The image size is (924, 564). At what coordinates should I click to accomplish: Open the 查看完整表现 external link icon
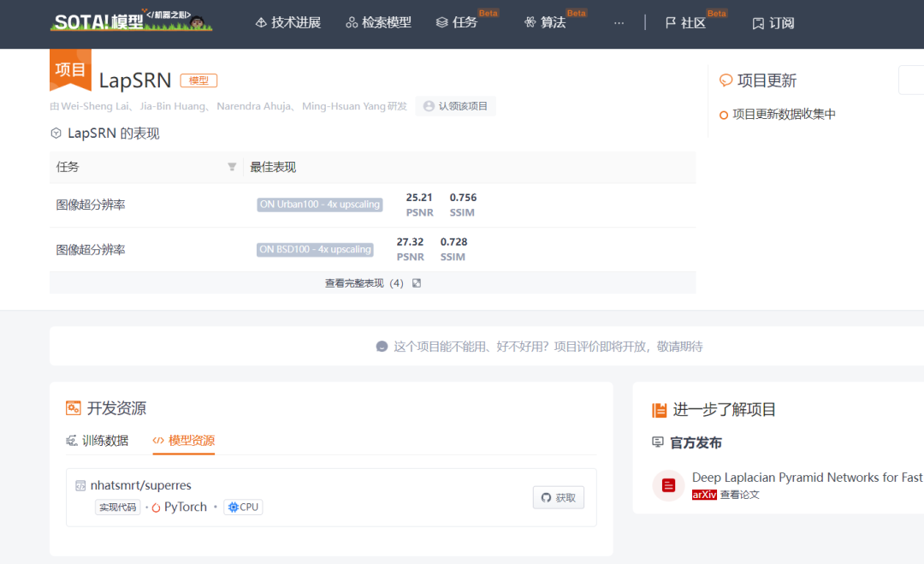(x=417, y=282)
